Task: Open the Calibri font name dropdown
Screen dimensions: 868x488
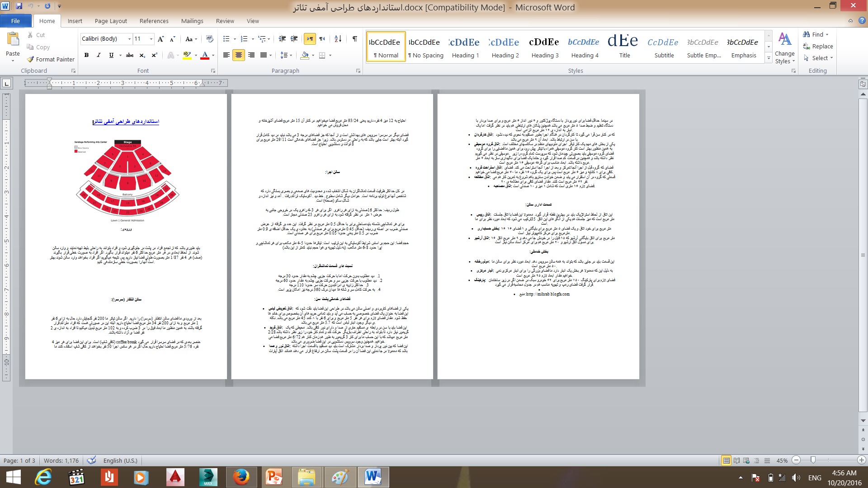Action: 129,39
